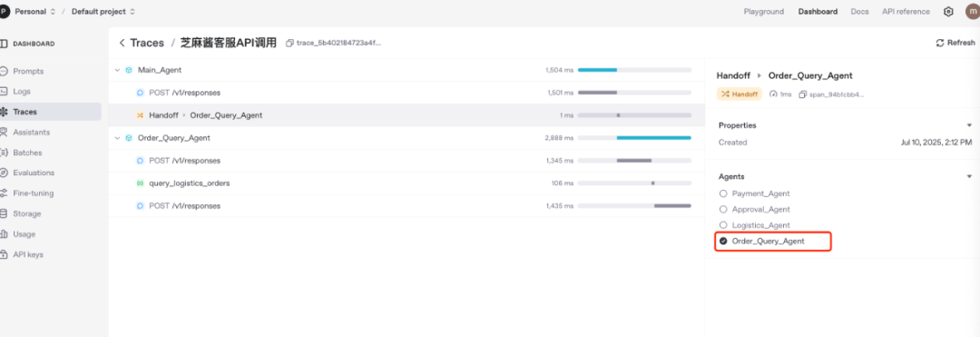Open the Prompts sidebar icon
Screen dimensions: 980x337
(4, 71)
